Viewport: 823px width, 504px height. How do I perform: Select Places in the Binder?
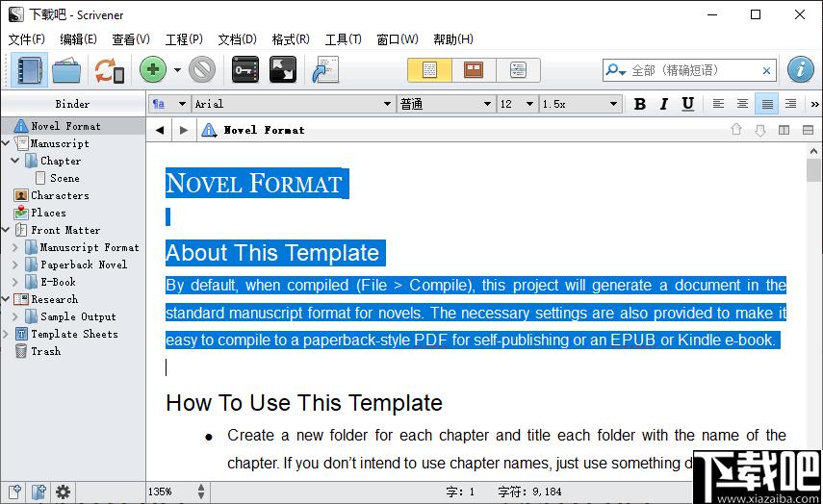tap(48, 213)
